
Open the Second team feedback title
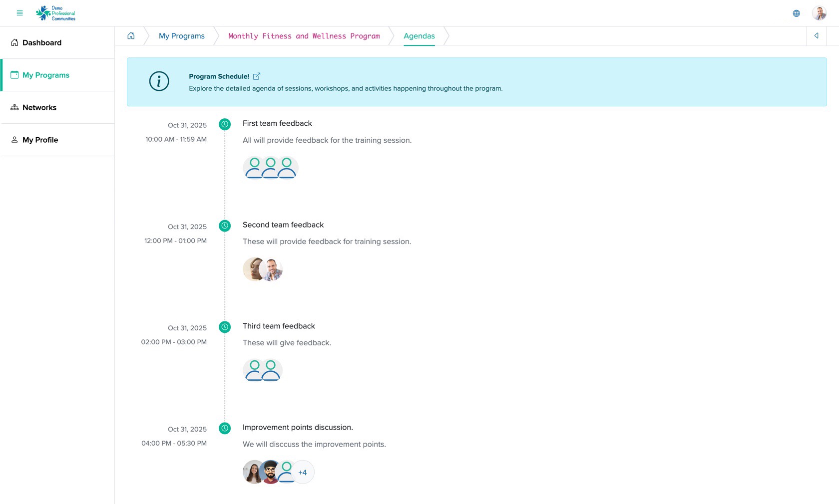[283, 225]
